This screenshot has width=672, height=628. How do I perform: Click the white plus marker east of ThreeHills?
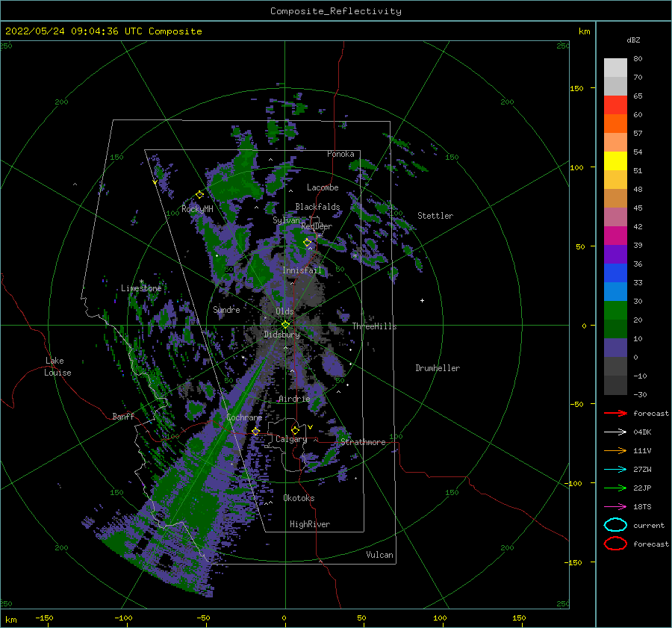point(422,300)
